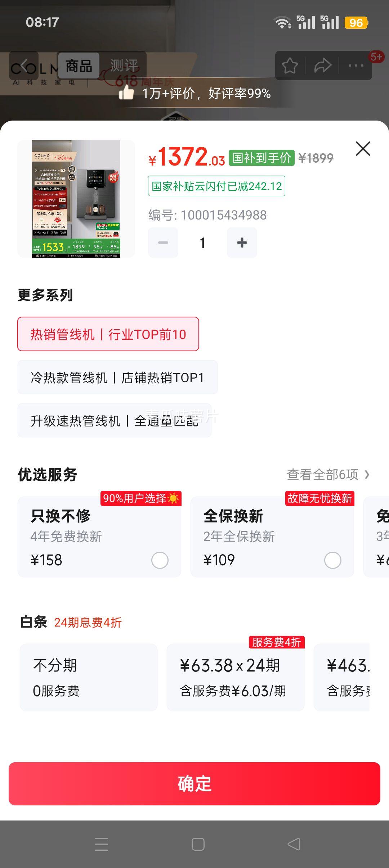
Task: Open the three-dots more menu
Action: point(356,65)
